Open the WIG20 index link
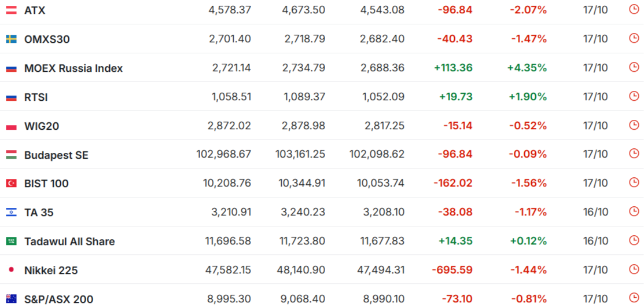Screen dimensions: 644x307 coord(42,126)
